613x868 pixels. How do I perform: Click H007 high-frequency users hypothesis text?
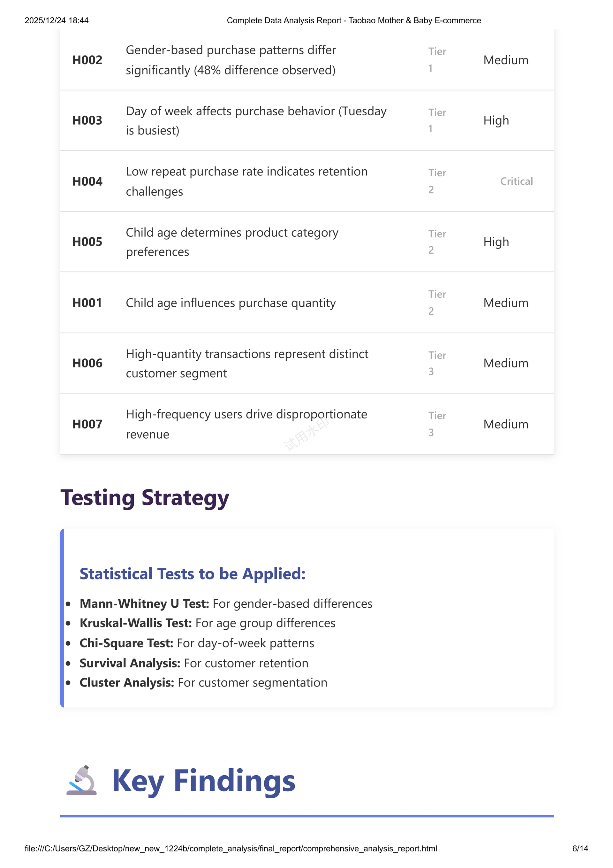[x=246, y=424]
